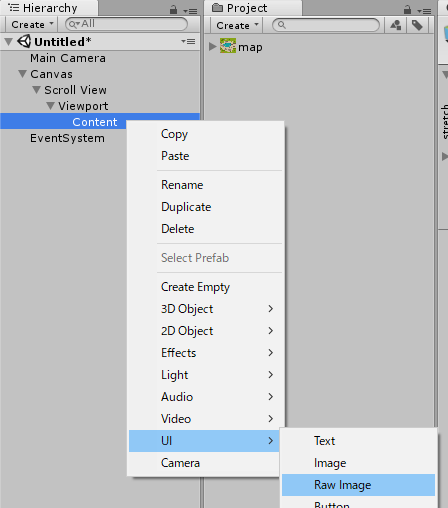
Task: Click the map asset thumbnail icon
Action: (x=228, y=46)
